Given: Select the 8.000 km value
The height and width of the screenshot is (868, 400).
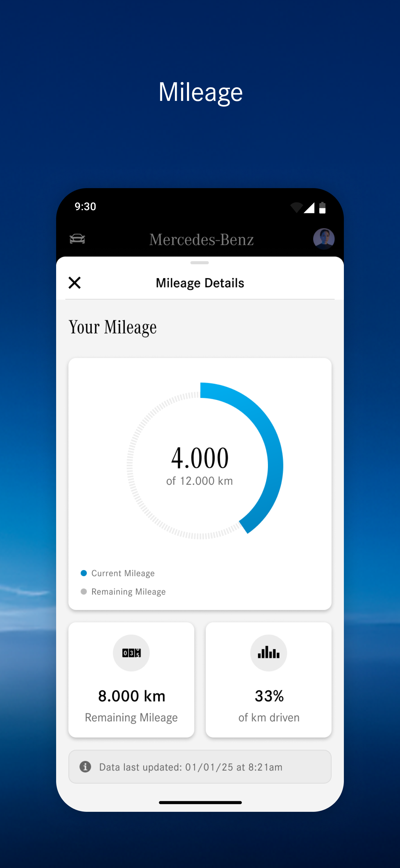Looking at the screenshot, I should point(132,696).
